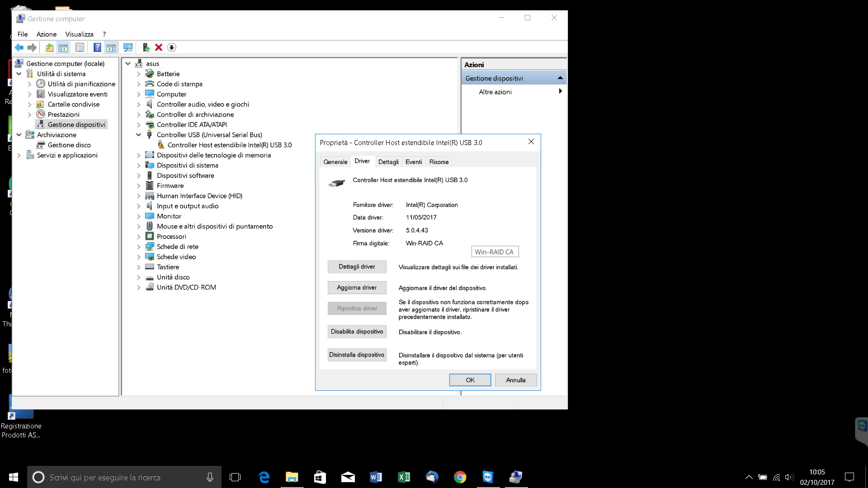Screen dimensions: 868x488
Task: Toggle the show/hide console tree icon
Action: coord(63,47)
